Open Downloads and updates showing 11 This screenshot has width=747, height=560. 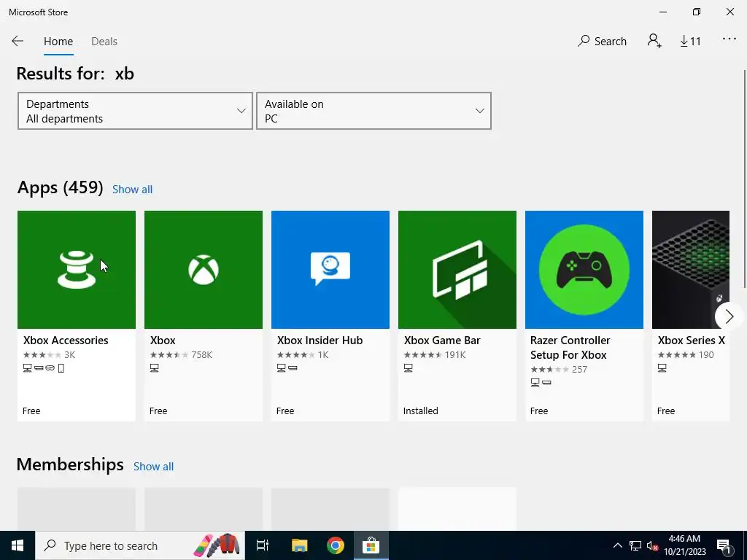[690, 42]
